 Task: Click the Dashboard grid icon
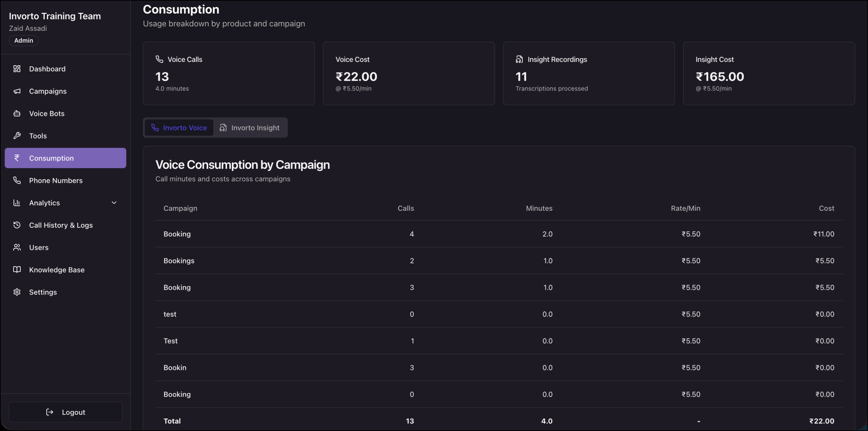(17, 69)
